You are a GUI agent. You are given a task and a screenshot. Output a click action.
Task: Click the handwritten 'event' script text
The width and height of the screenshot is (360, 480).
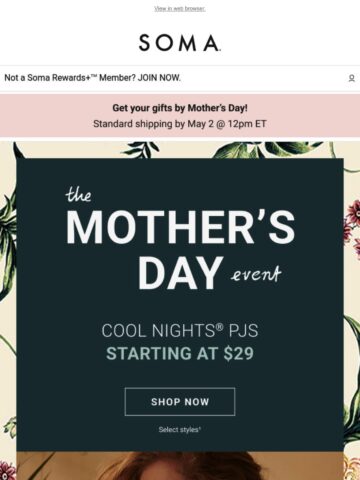tap(256, 275)
